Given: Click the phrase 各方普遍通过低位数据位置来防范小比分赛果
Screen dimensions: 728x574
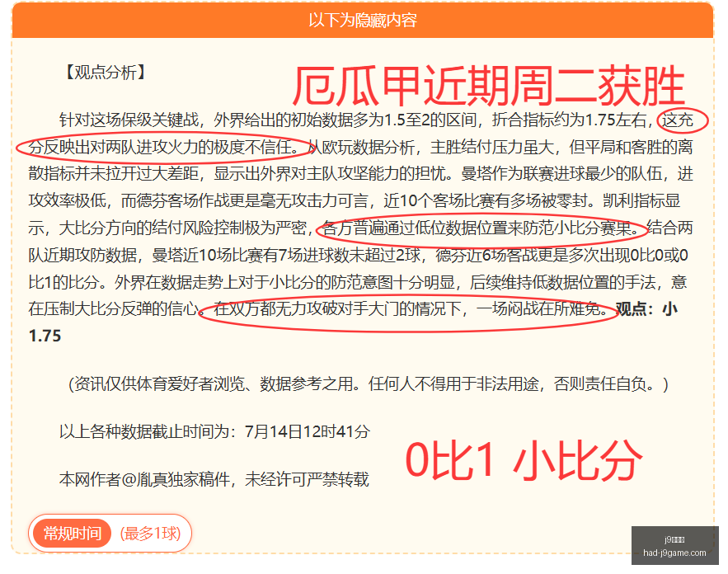Looking at the screenshot, I should 477,228.
